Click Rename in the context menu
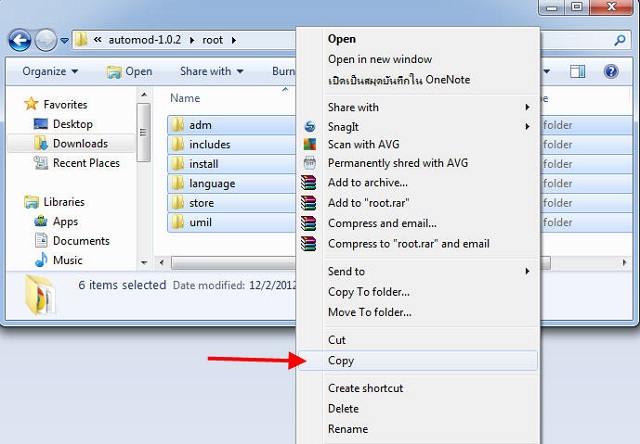This screenshot has width=640, height=444. 347,429
